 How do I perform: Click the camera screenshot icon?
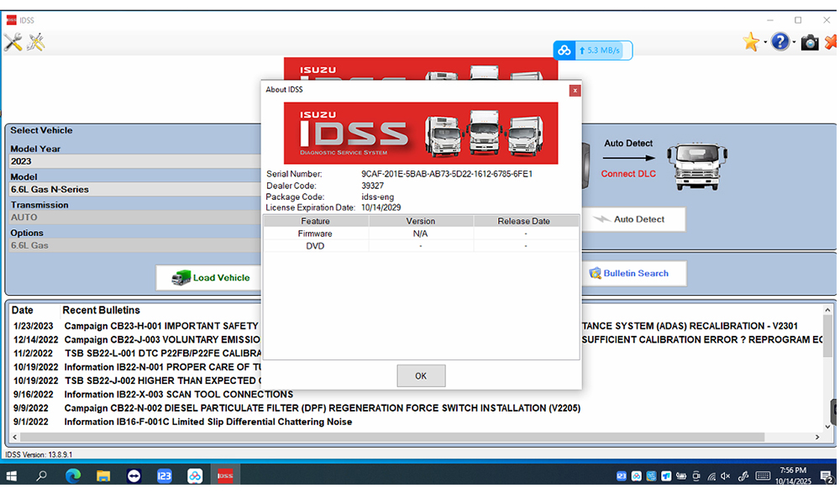[810, 42]
